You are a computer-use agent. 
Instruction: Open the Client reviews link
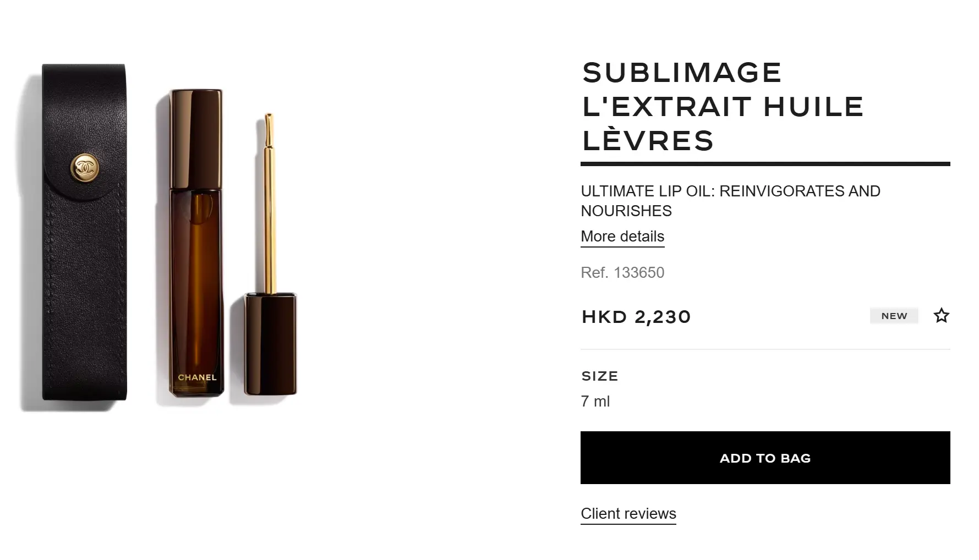(628, 513)
